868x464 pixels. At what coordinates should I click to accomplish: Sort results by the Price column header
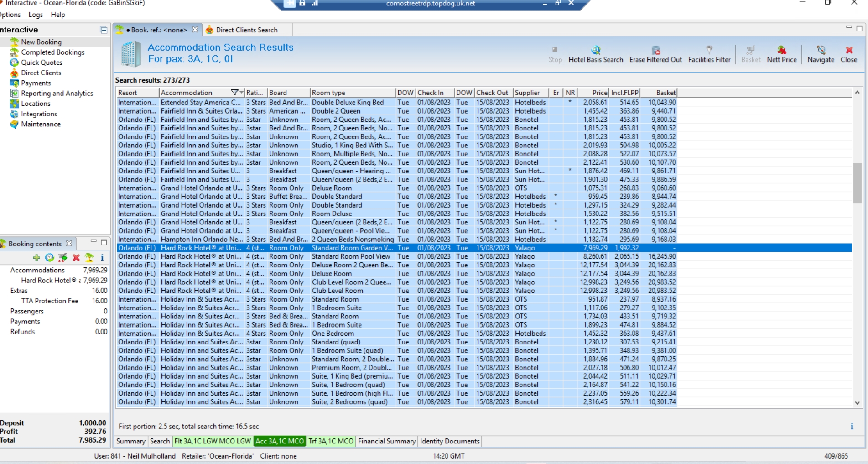pyautogui.click(x=593, y=93)
